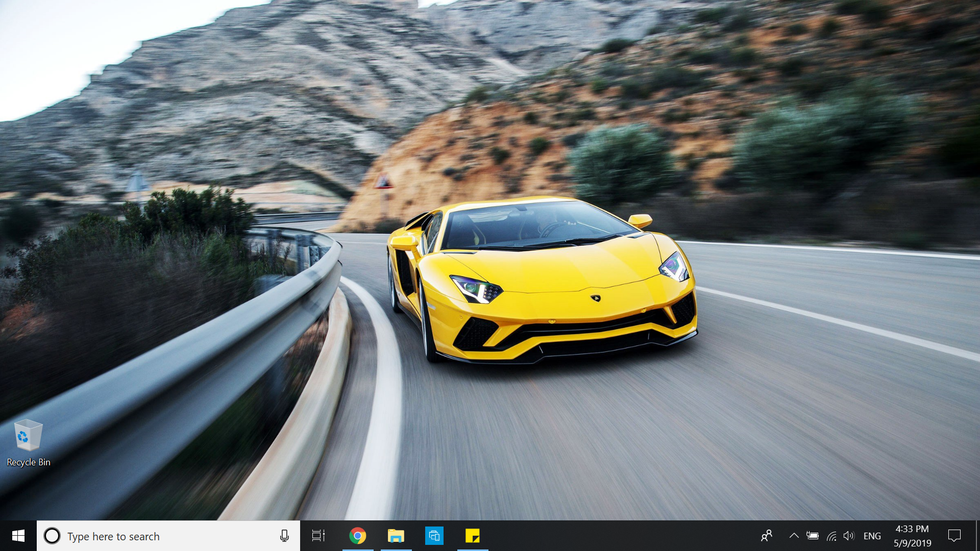Open Sticky Notes from the taskbar
The width and height of the screenshot is (980, 551).
tap(473, 536)
